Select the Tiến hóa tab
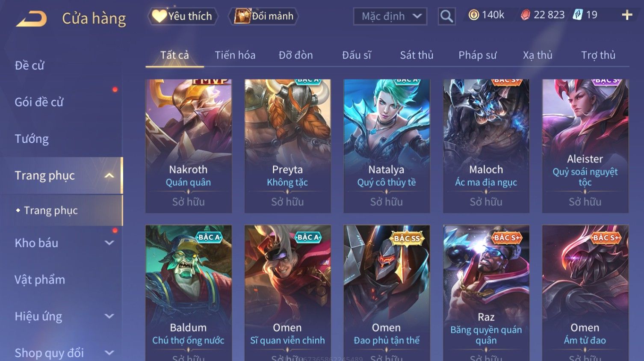 click(x=235, y=55)
